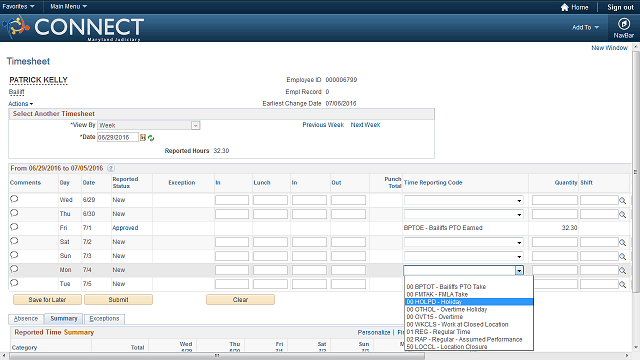Image resolution: width=640 pixels, height=360 pixels.
Task: Open comment bubble for Mon 7/4
Action: coord(14,269)
